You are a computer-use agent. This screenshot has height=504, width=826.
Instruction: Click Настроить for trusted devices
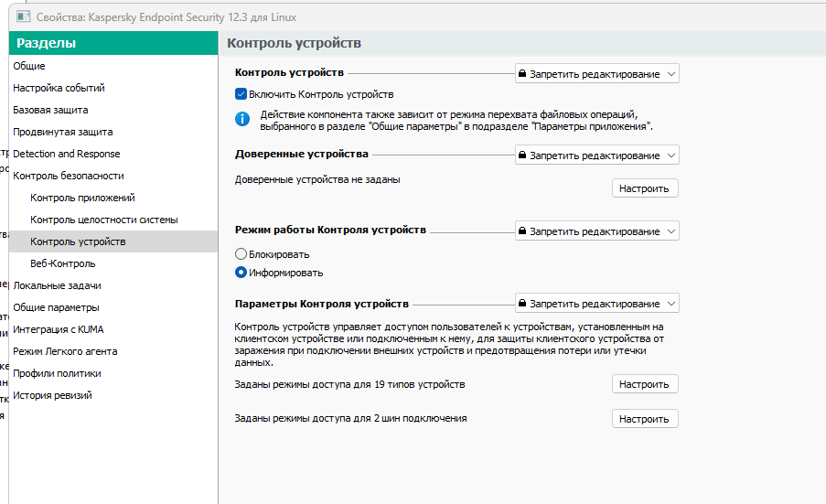(645, 188)
